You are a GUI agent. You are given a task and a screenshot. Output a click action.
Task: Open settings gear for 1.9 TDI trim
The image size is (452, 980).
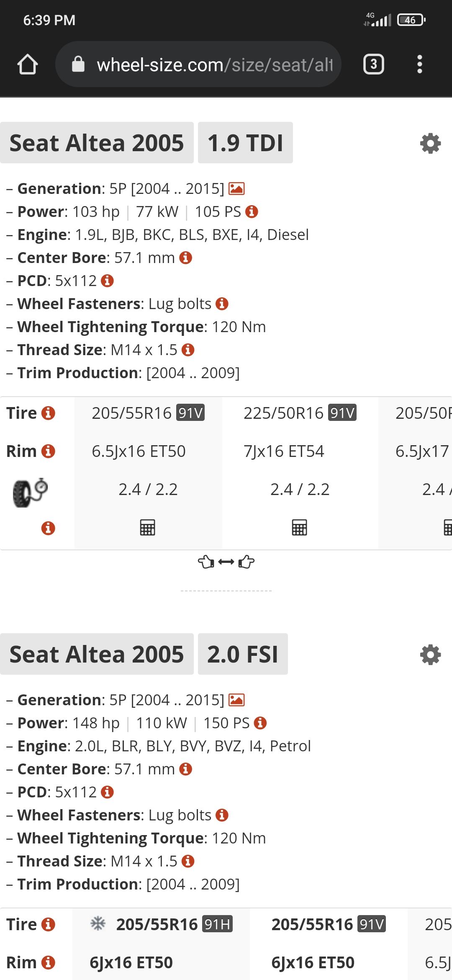(430, 143)
